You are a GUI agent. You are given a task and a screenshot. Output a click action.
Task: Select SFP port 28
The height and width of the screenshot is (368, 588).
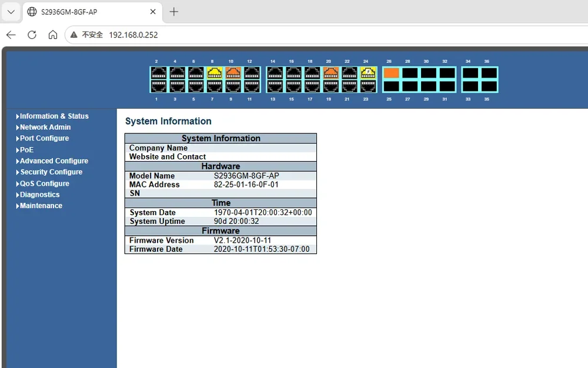click(410, 73)
